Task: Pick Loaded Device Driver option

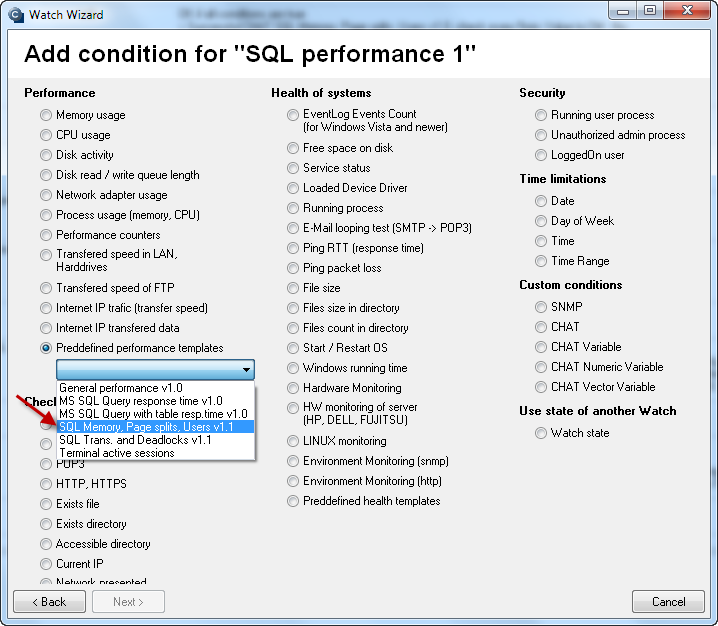Action: pyautogui.click(x=293, y=188)
